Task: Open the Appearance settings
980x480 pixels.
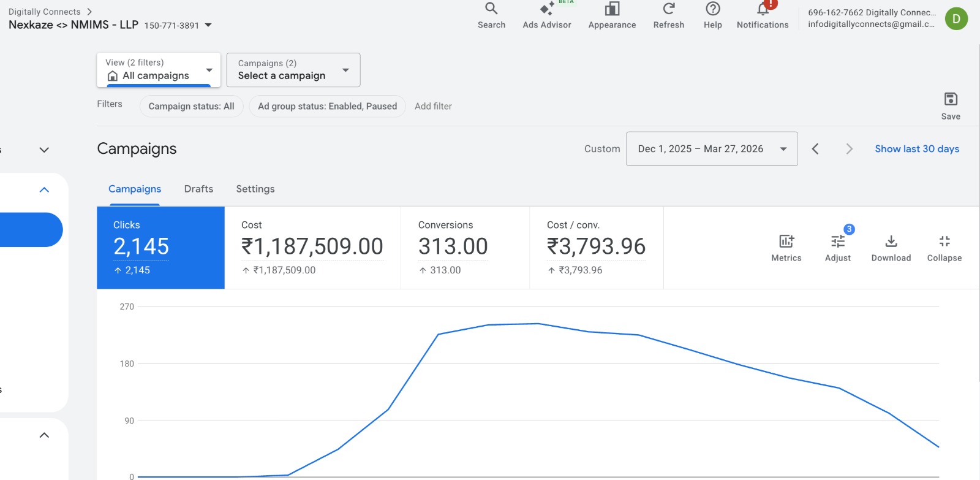Action: pos(612,16)
